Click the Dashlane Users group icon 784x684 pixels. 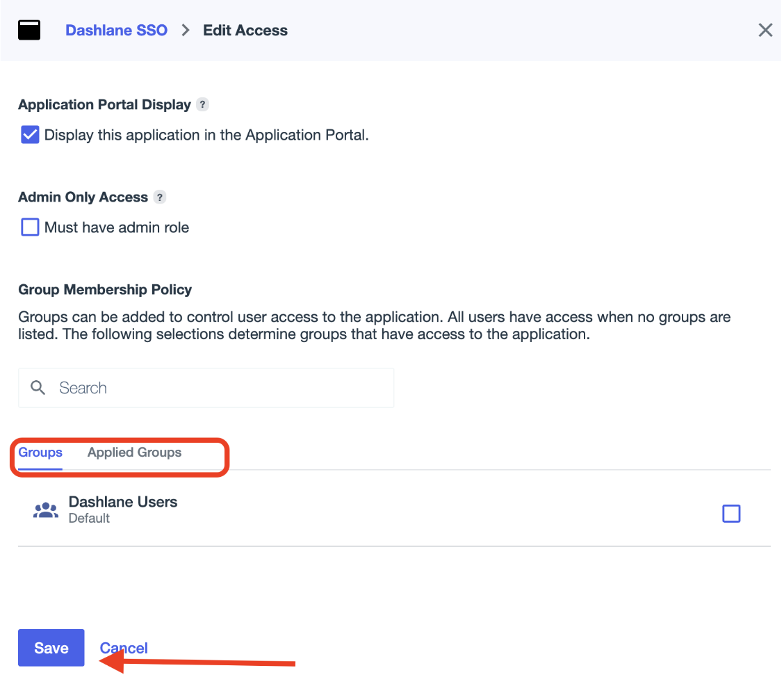tap(46, 511)
